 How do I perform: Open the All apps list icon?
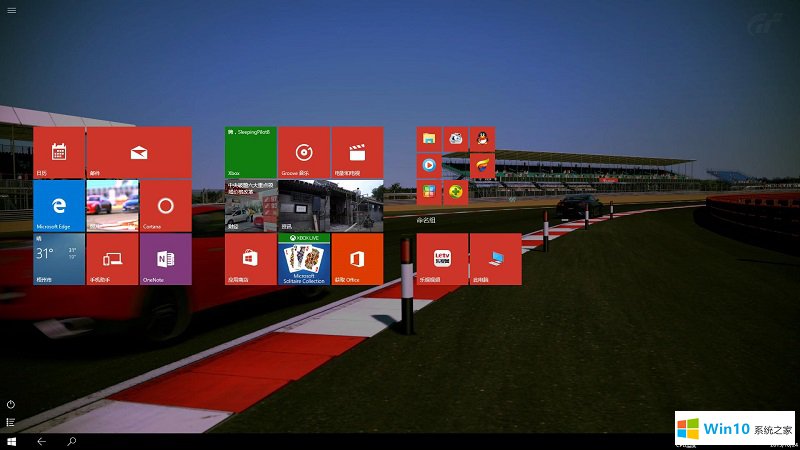click(11, 422)
